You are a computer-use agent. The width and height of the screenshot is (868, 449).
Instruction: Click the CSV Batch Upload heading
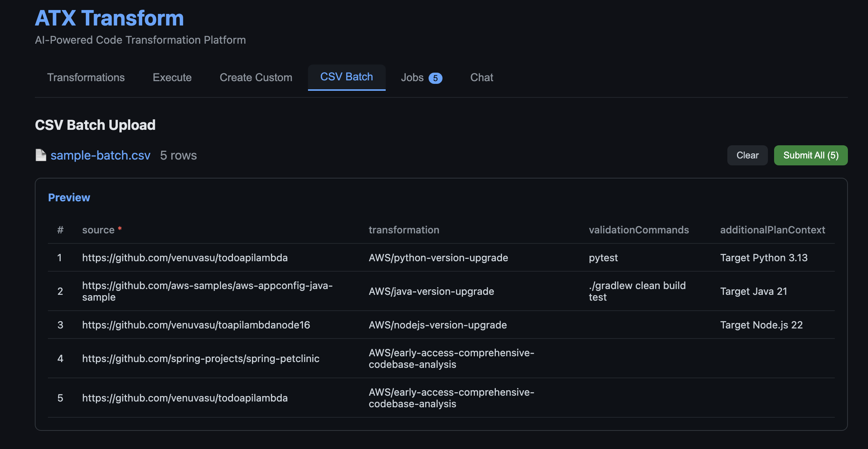(95, 125)
